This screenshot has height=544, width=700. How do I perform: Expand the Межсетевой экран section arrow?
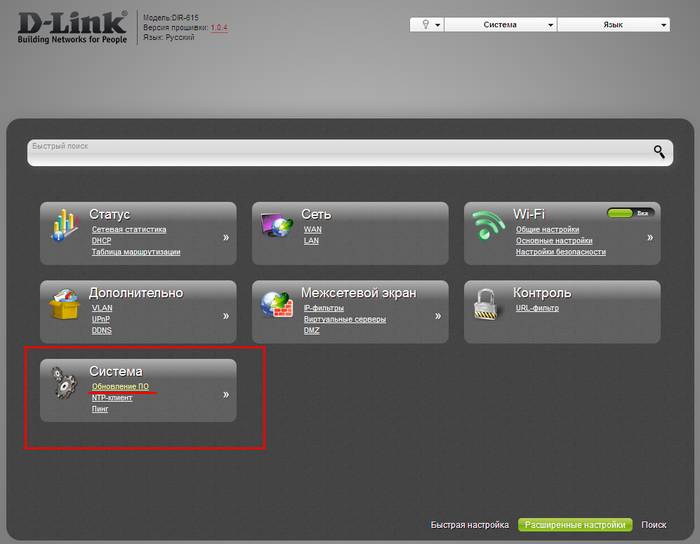click(437, 315)
